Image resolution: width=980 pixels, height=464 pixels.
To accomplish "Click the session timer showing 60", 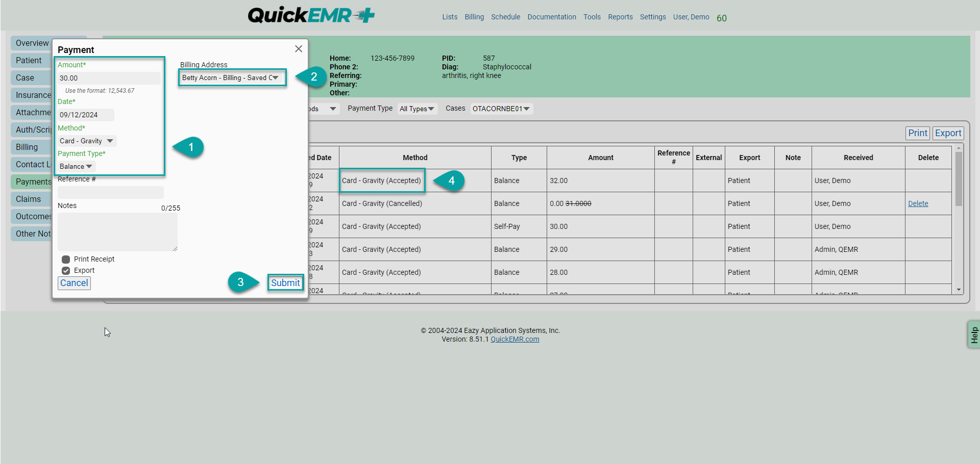I will coord(722,18).
